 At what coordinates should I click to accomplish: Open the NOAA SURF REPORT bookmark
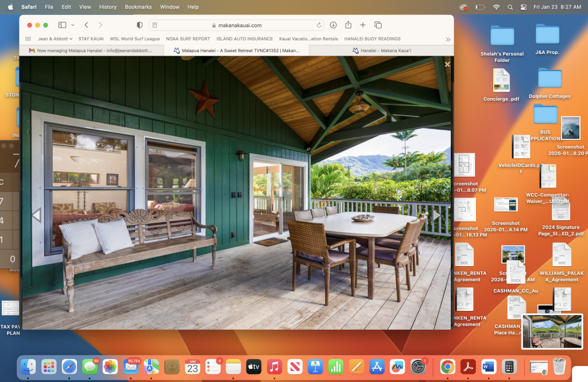pyautogui.click(x=188, y=39)
